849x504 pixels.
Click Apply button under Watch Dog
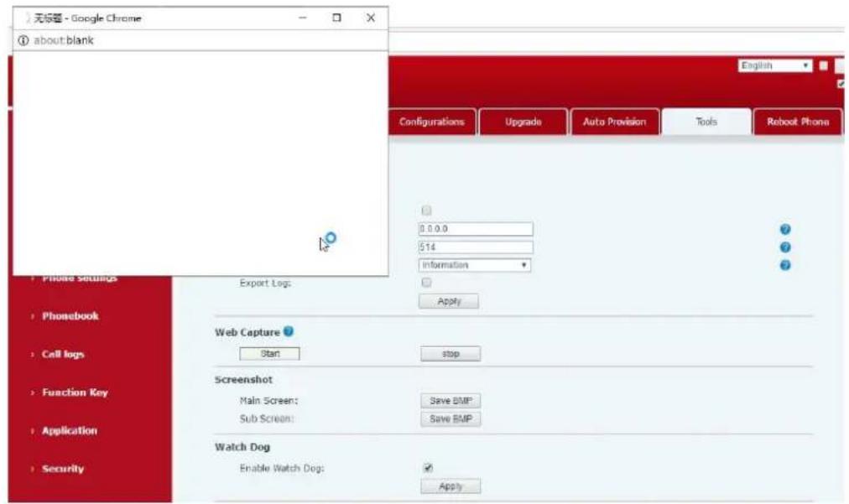point(451,486)
